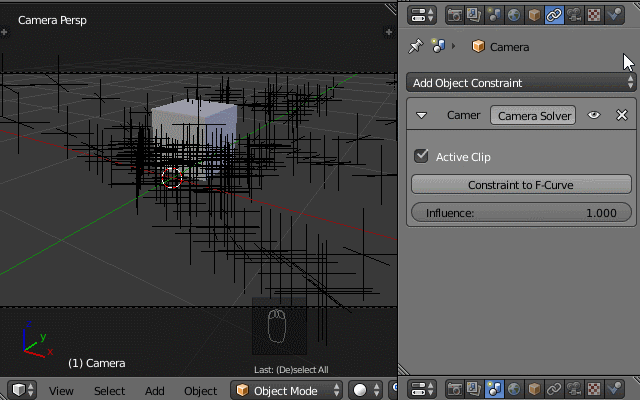Image resolution: width=640 pixels, height=400 pixels.
Task: Open the 3D View editor type selector
Action: [x=22, y=390]
